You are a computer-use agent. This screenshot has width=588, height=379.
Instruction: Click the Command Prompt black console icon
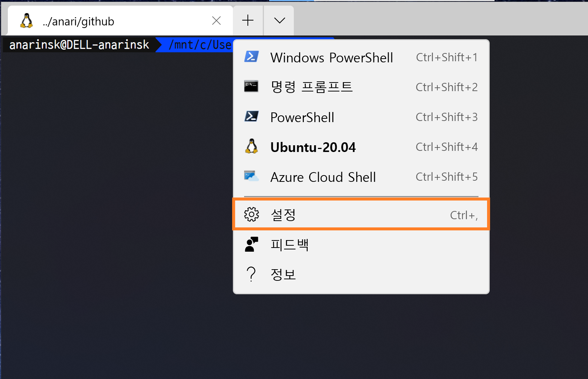click(251, 86)
